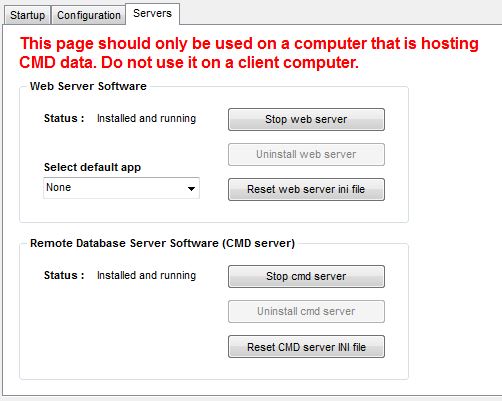Click the cmd server Installed and running status
This screenshot has height=401, width=502.
pyautogui.click(x=146, y=276)
